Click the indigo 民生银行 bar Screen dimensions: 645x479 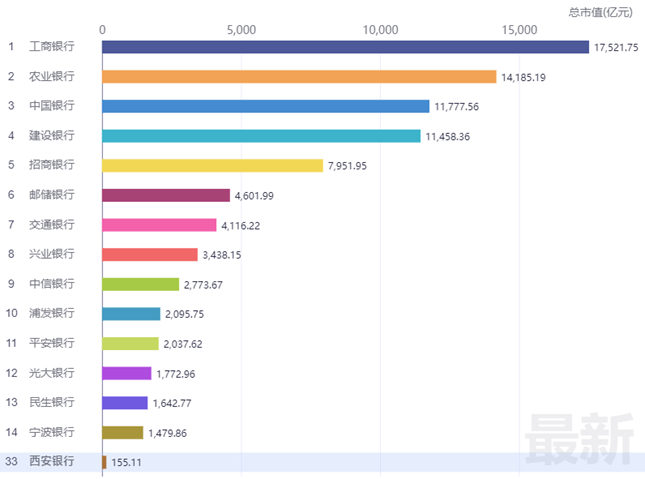click(125, 403)
